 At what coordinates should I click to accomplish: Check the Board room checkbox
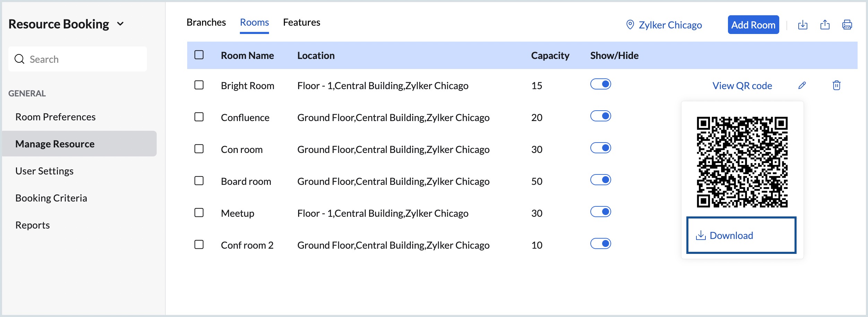click(x=199, y=181)
